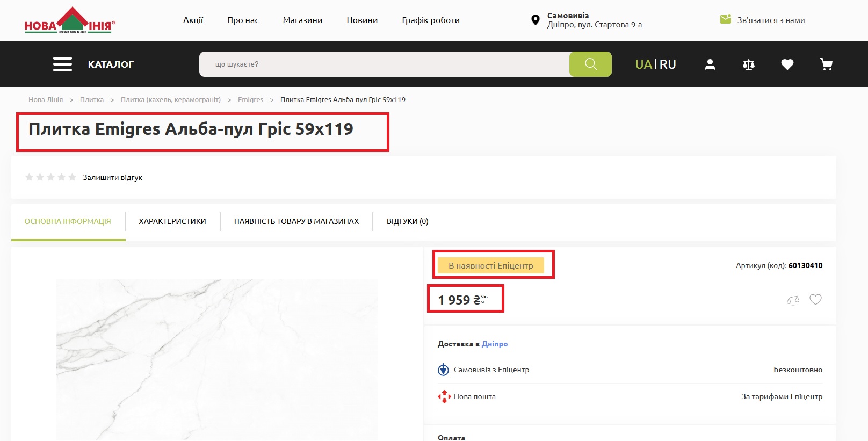Select the ОСНОВНА ІНФОРМАЦІЯ tab
This screenshot has width=868, height=441.
pos(68,221)
